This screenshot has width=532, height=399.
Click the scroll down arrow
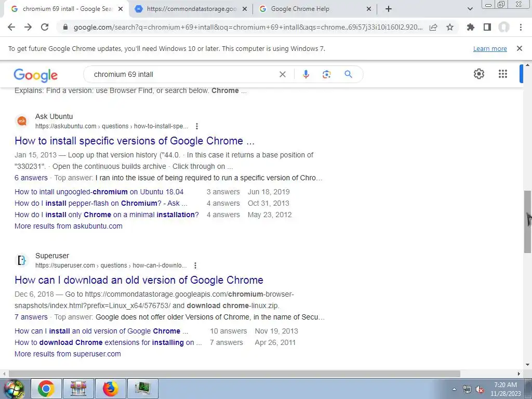pyautogui.click(x=528, y=365)
